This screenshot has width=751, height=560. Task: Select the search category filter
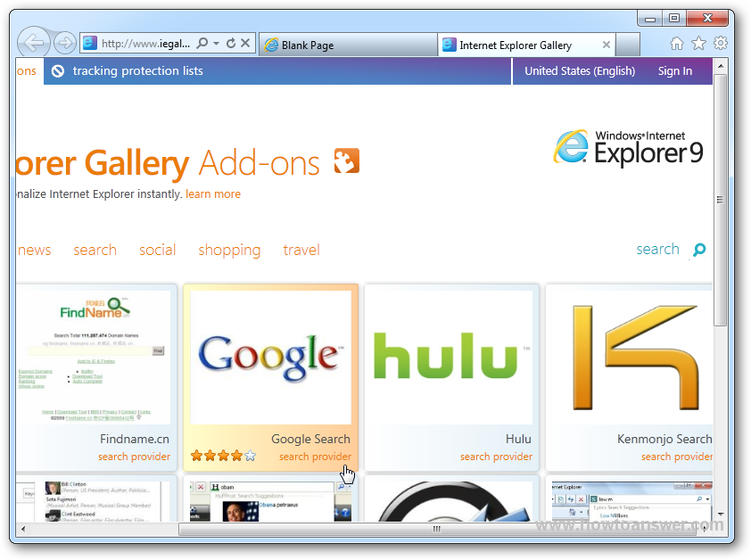pyautogui.click(x=95, y=250)
